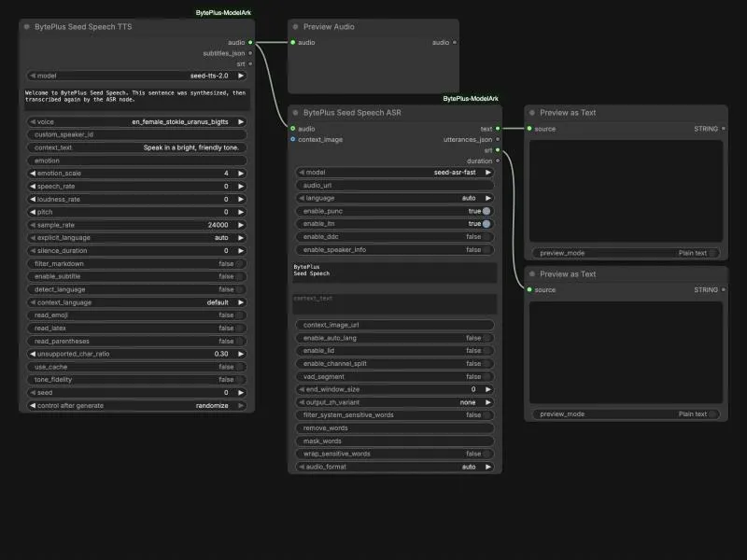Open the ASR model seed-asr-fast dropdown

pyautogui.click(x=394, y=173)
